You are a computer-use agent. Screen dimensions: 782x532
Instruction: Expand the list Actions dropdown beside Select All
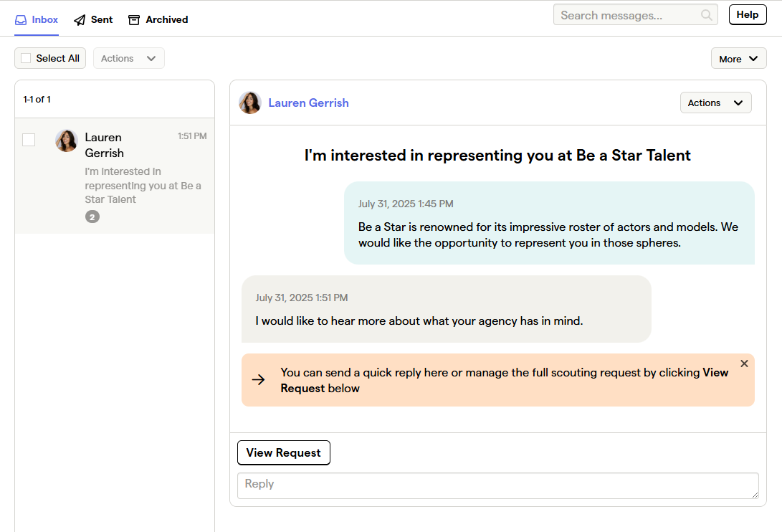click(x=129, y=58)
